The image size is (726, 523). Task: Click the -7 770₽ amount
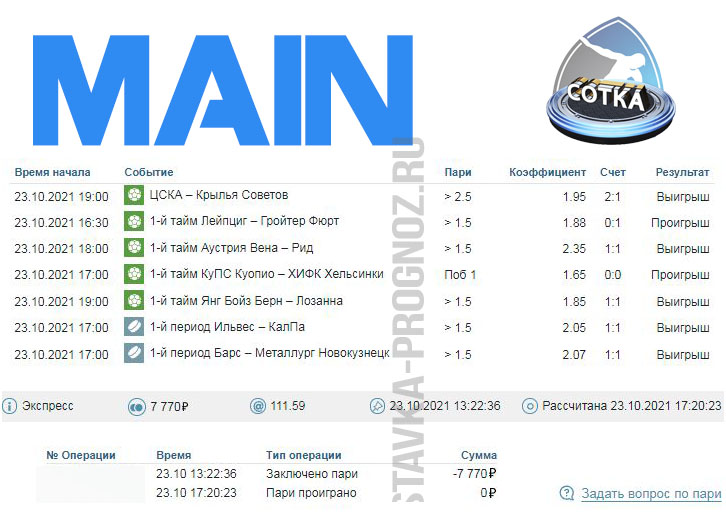click(474, 473)
